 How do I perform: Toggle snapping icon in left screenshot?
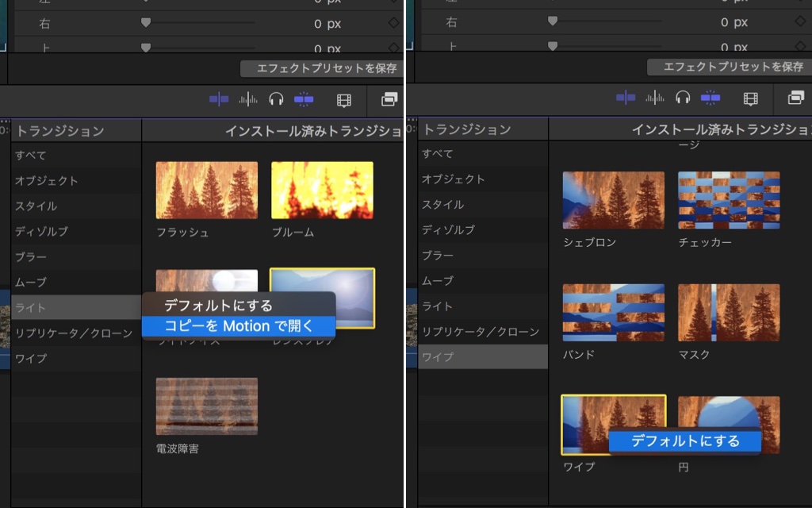point(304,99)
